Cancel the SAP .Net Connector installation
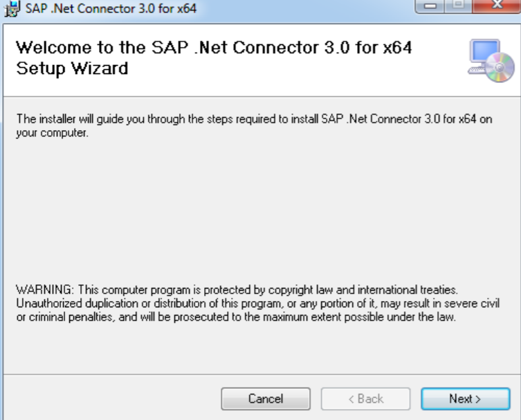Screen dimensions: 521x420 pos(266,399)
